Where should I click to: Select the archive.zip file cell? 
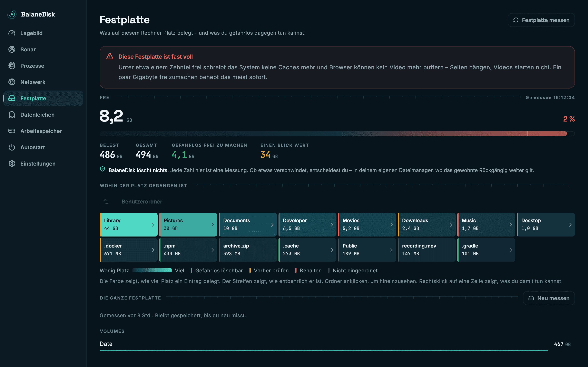point(248,250)
